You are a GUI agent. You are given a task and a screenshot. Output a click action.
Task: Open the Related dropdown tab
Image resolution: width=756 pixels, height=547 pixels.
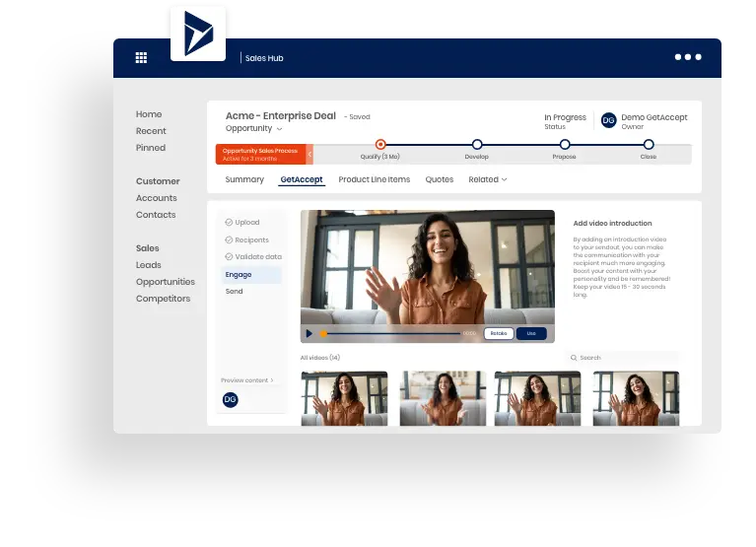point(488,179)
